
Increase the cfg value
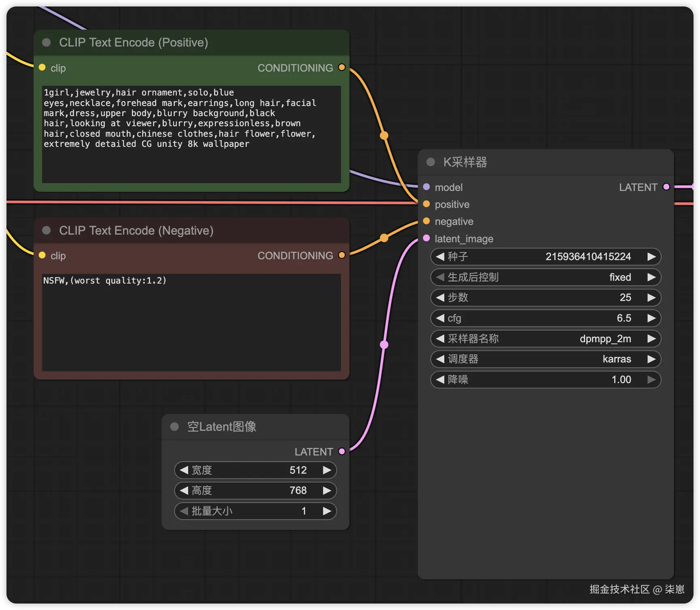pos(651,318)
